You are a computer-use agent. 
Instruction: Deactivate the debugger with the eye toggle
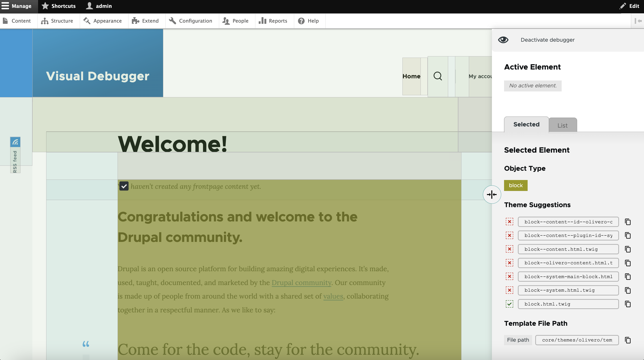point(503,40)
